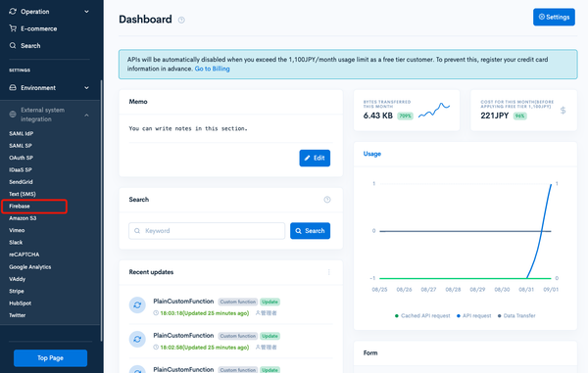Click the Operation sync icon in sidebar
The image size is (588, 373).
13,11
